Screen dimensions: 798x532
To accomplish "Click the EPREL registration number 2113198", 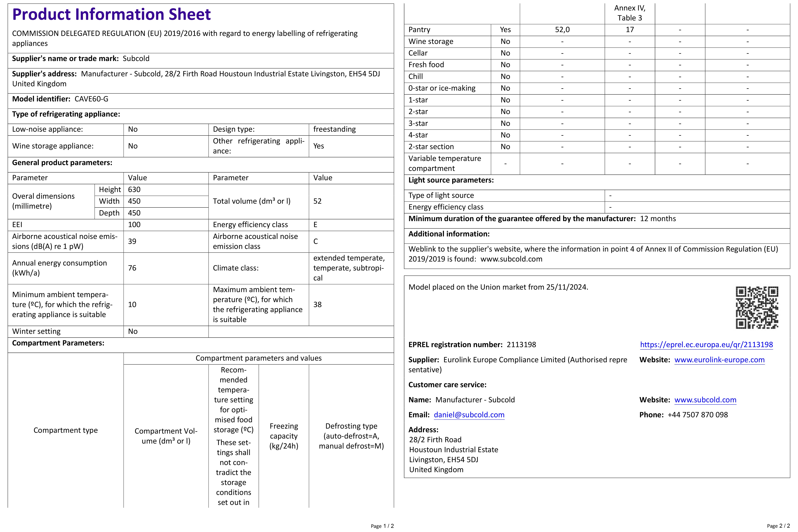I will point(521,345).
